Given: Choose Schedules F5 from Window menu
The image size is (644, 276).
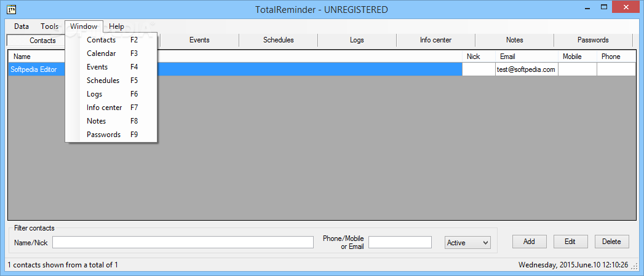Looking at the screenshot, I should click(x=111, y=81).
